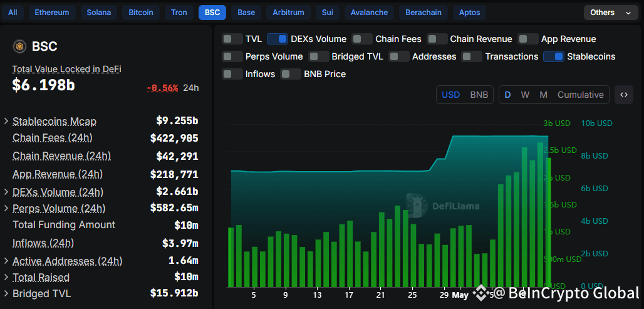Screen dimensions: 644x309
Task: Switch to the Ethereum tab
Action: click(x=52, y=13)
